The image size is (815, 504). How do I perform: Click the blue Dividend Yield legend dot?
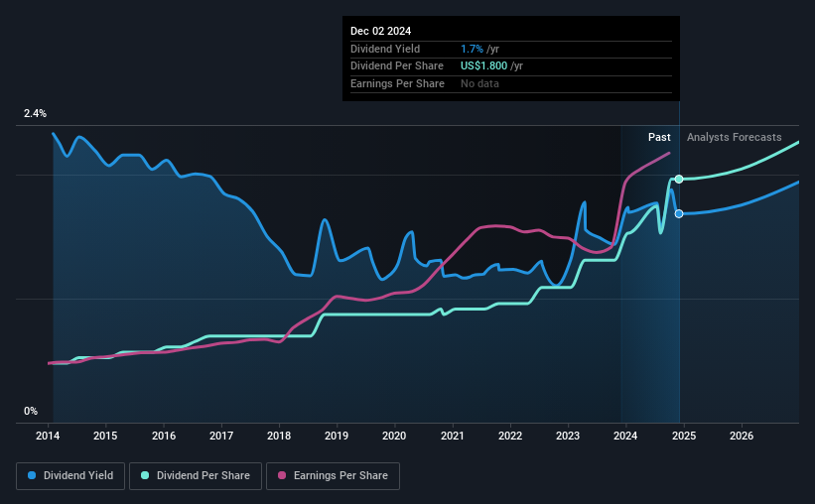(32, 475)
